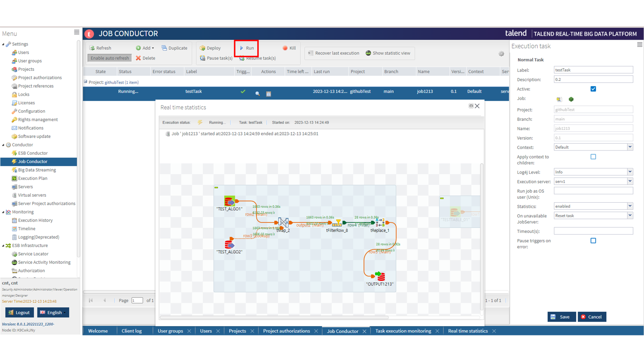Switch to the Client log tab
Screen dimensions: 644x362
(132, 331)
